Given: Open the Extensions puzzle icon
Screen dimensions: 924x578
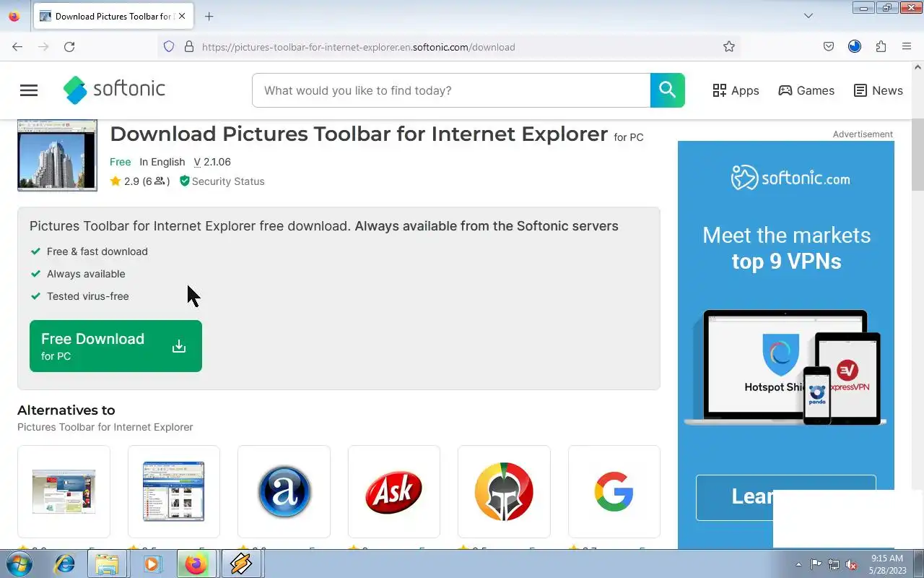Looking at the screenshot, I should (x=881, y=46).
